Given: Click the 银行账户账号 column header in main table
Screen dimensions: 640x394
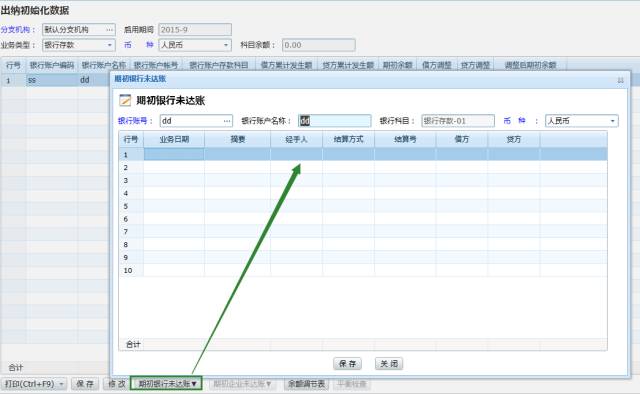Looking at the screenshot, I should point(156,65).
